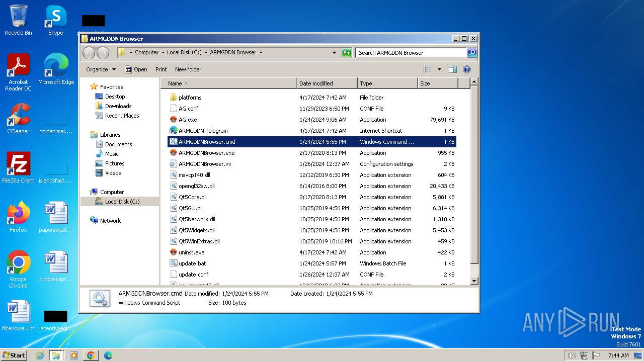
Task: Click Print in the toolbar
Action: tap(161, 69)
